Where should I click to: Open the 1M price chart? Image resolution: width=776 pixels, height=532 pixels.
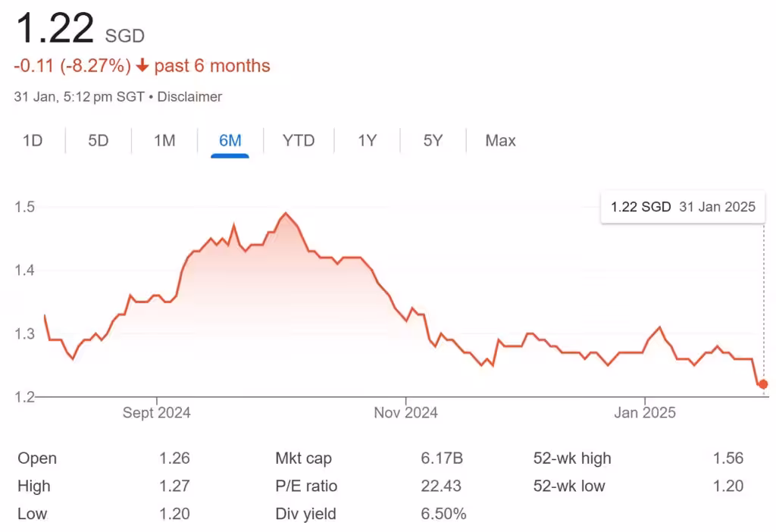[163, 140]
